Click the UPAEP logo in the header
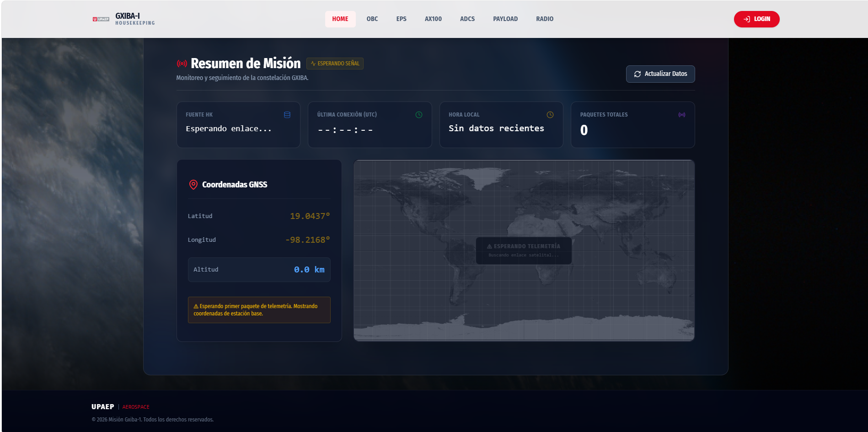This screenshot has height=432, width=868. coord(101,19)
